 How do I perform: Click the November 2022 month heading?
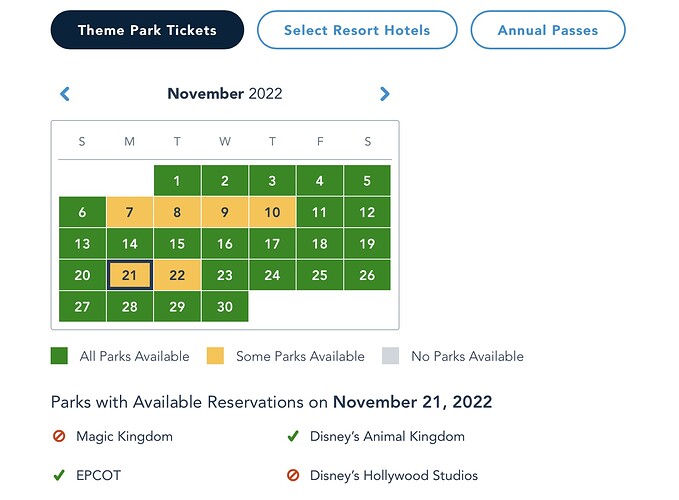[x=225, y=94]
